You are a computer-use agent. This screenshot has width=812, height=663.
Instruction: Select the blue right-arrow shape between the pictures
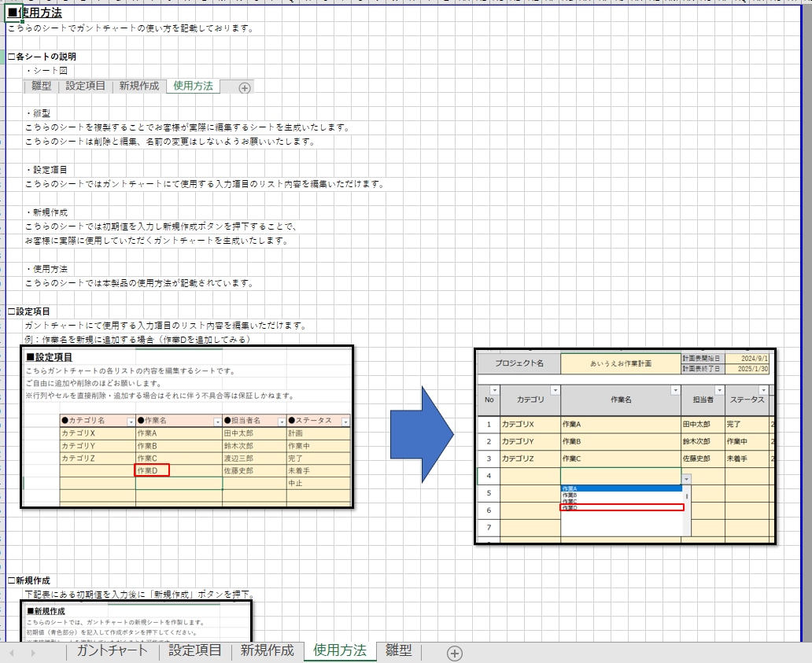click(x=422, y=435)
